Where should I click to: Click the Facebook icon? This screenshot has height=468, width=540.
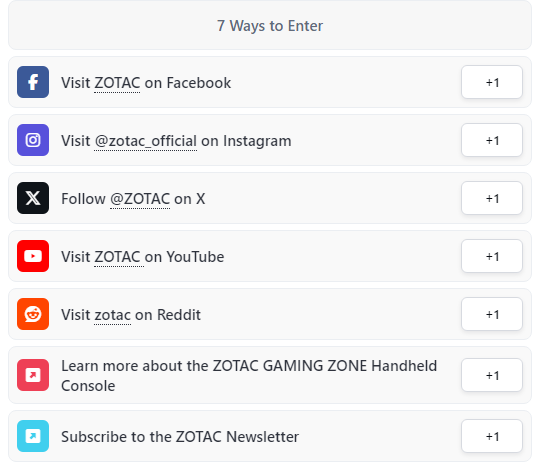pyautogui.click(x=33, y=82)
